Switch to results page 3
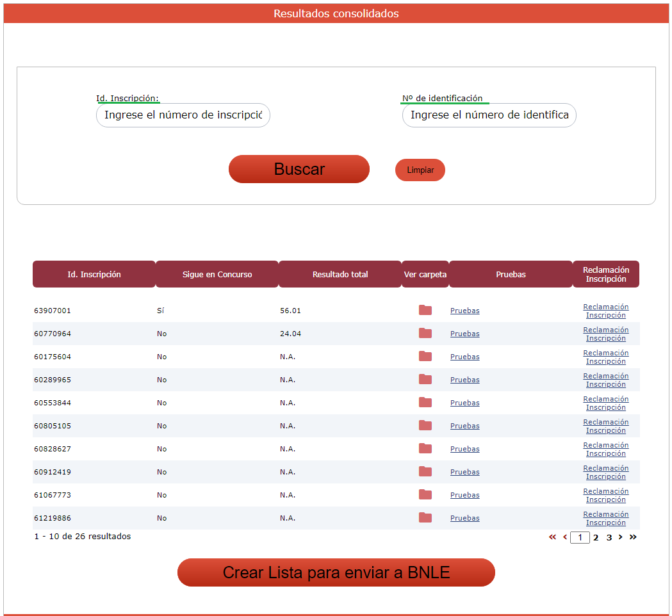The image size is (672, 616). (x=609, y=538)
